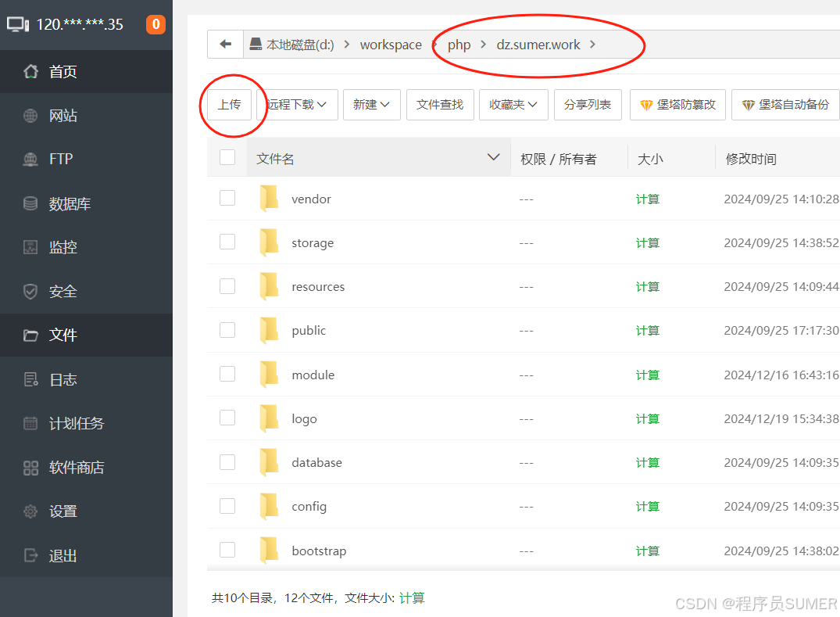Click the FTP icon in the sidebar
The width and height of the screenshot is (840, 617).
point(30,160)
